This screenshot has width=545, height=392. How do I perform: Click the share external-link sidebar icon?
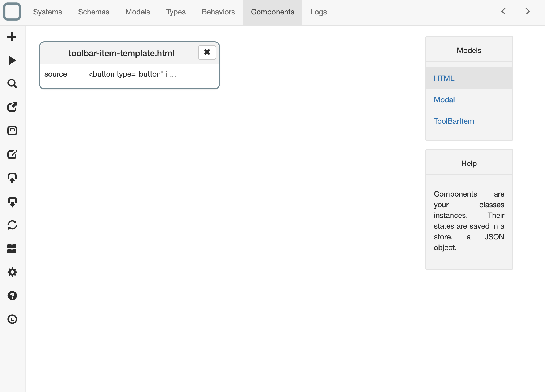click(x=12, y=107)
